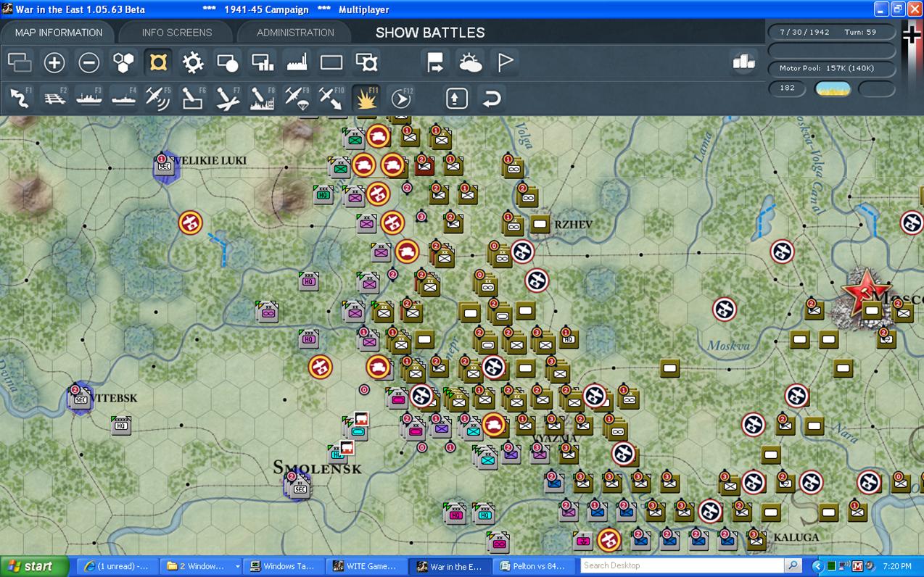This screenshot has width=924, height=577.
Task: Click the Search Desktop input field
Action: (x=682, y=565)
